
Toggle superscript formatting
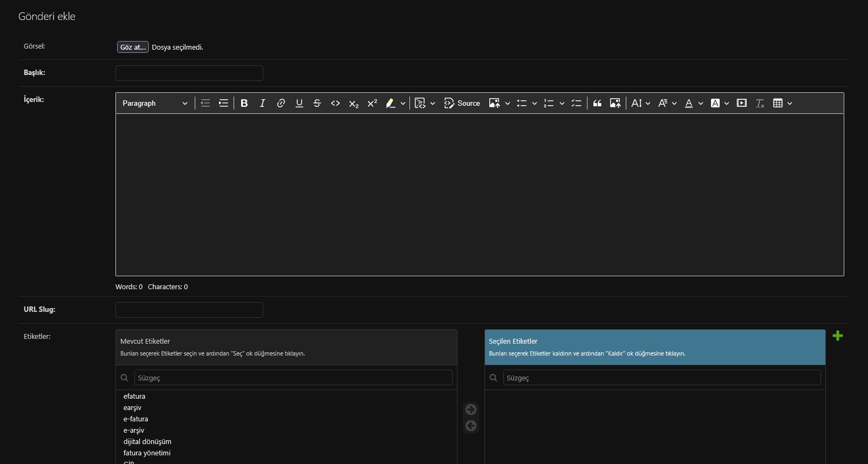pos(372,103)
